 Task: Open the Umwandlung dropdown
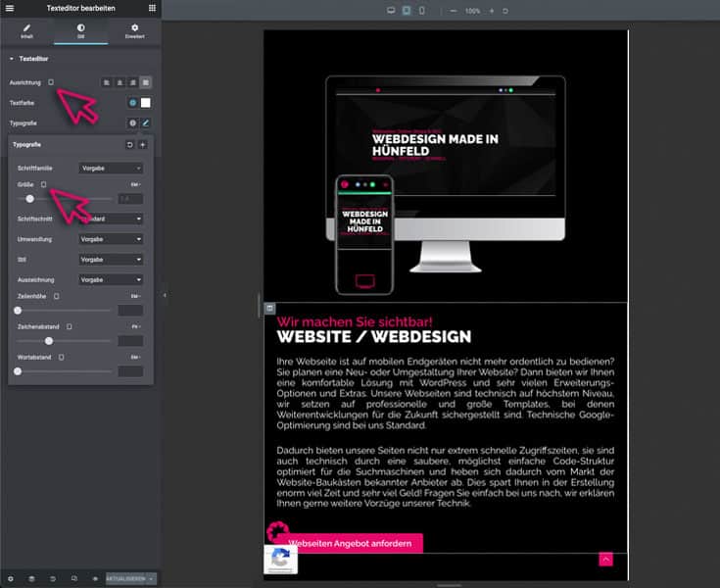pos(111,239)
